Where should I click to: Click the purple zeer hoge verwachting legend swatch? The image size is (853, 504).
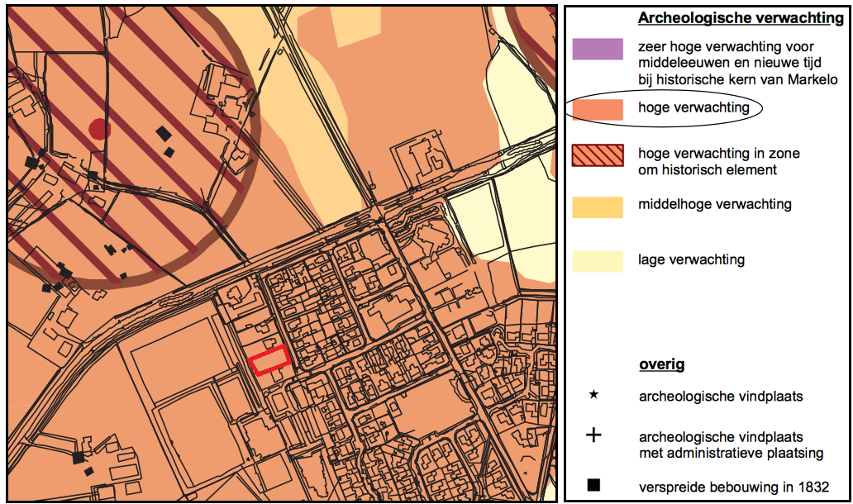click(598, 49)
